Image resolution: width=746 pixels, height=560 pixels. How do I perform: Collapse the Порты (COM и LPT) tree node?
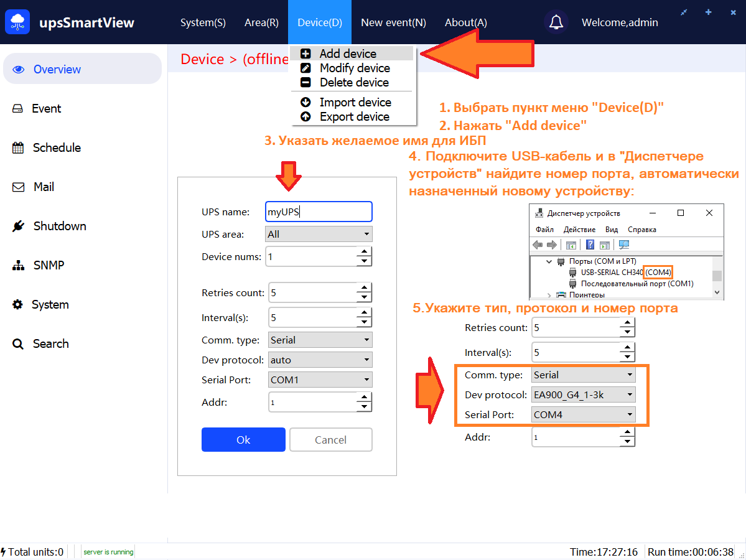click(x=549, y=261)
